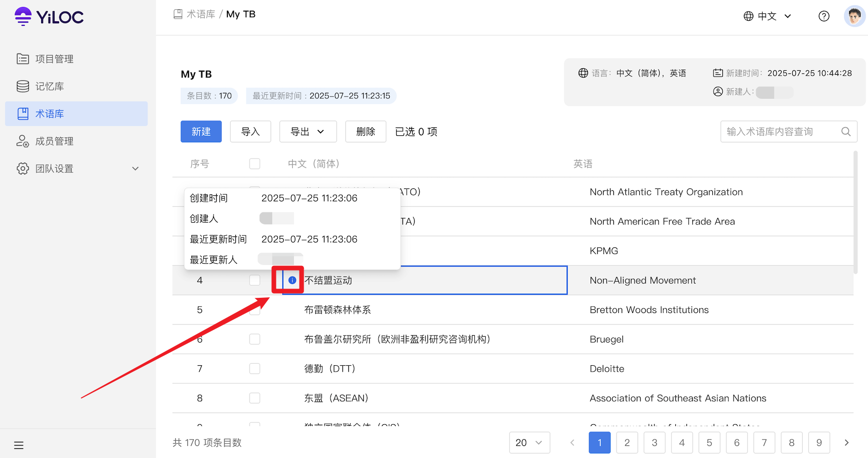The image size is (868, 458).
Task: Open the user avatar menu
Action: [x=854, y=16]
